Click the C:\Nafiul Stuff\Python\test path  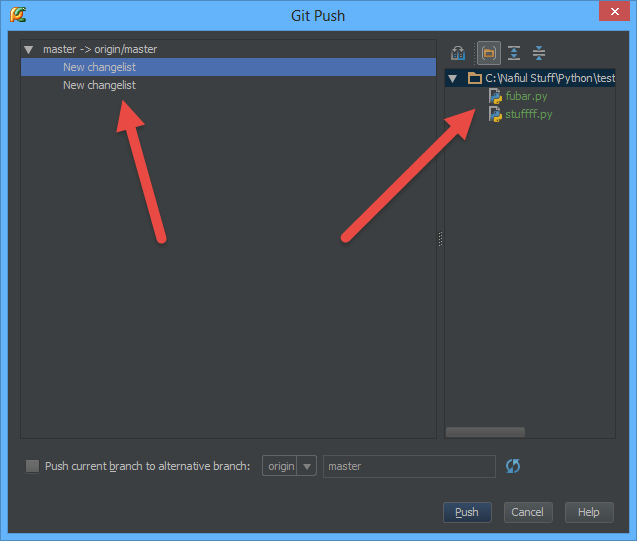point(550,78)
